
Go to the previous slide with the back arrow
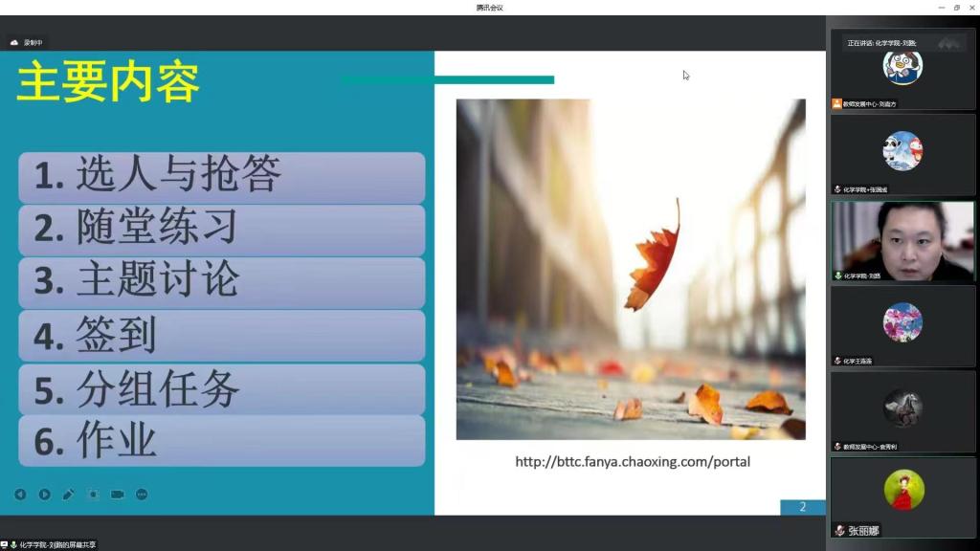coord(20,495)
